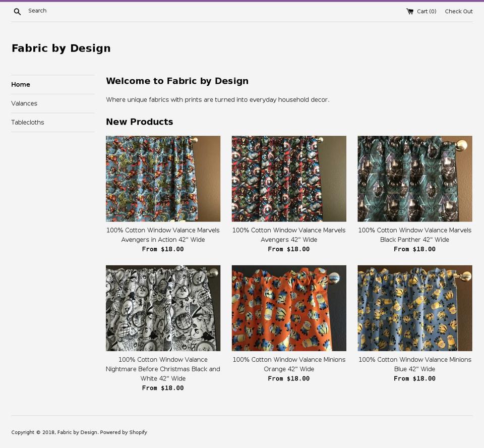View the Nightmare Before Christmas valance image
Screen dimensions: 484x448
click(x=163, y=308)
